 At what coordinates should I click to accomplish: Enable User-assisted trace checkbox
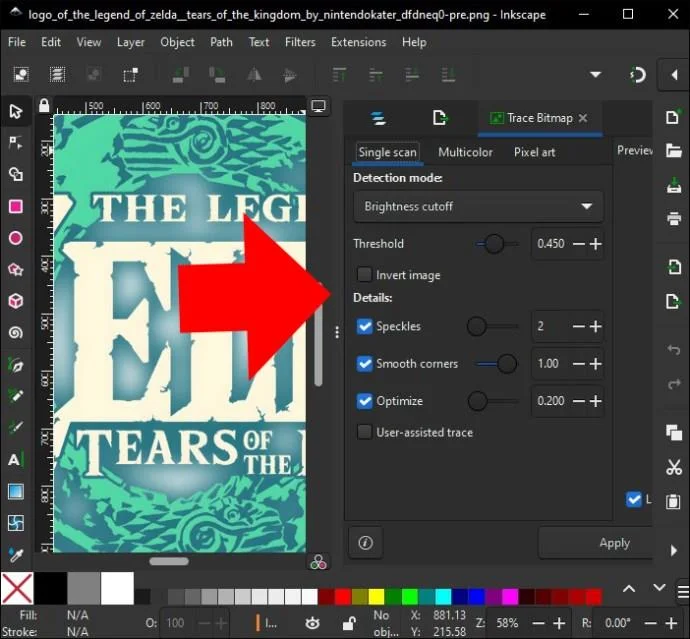coord(364,432)
